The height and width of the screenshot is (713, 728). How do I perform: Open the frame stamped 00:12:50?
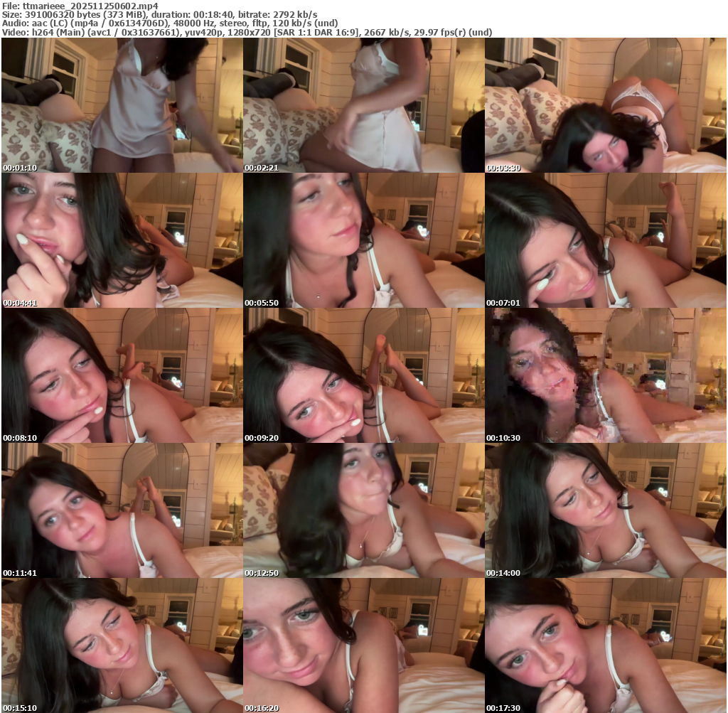point(364,510)
